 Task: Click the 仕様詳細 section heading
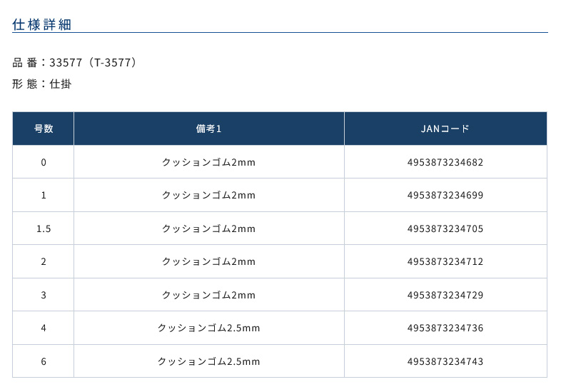(x=41, y=24)
